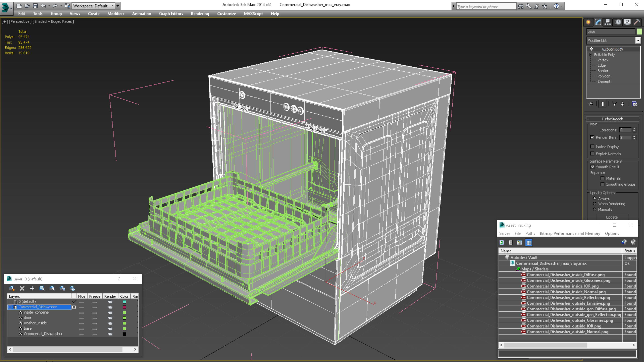The height and width of the screenshot is (362, 644).
Task: Click the base object color swatch
Action: [125, 328]
